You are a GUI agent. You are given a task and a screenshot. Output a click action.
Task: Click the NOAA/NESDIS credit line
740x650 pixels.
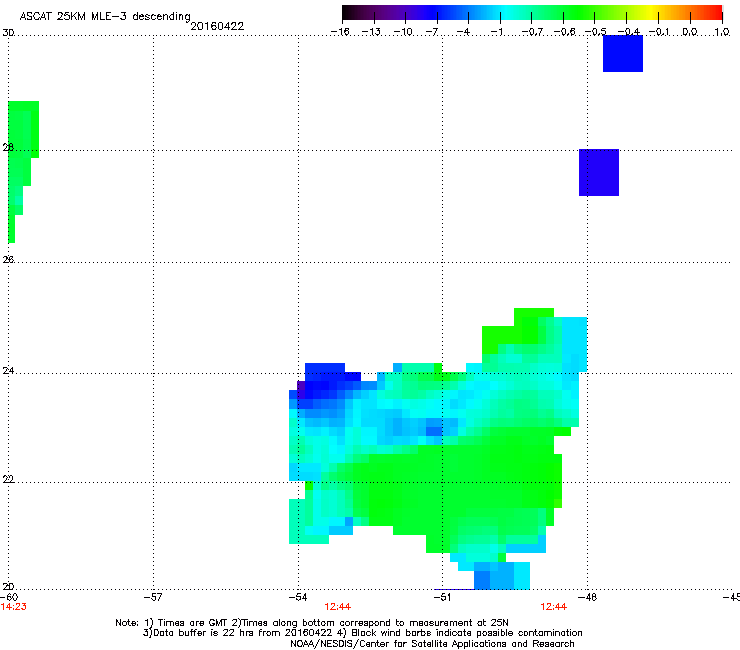[432, 644]
